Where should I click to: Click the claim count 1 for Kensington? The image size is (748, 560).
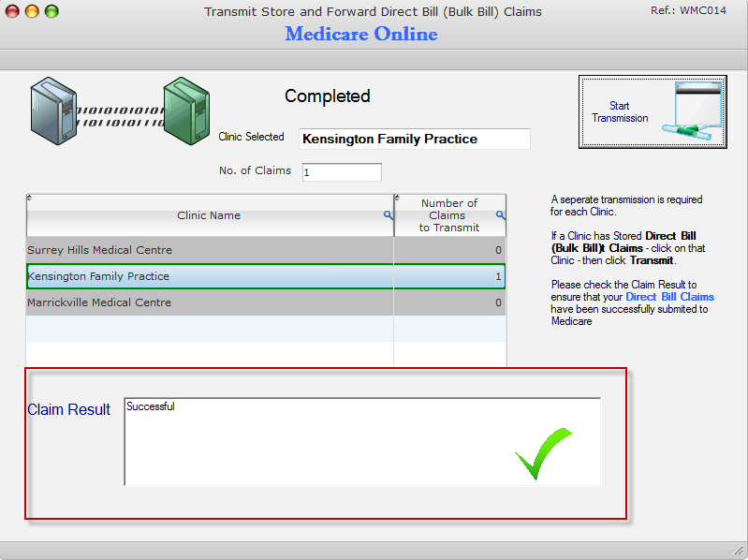pyautogui.click(x=498, y=276)
